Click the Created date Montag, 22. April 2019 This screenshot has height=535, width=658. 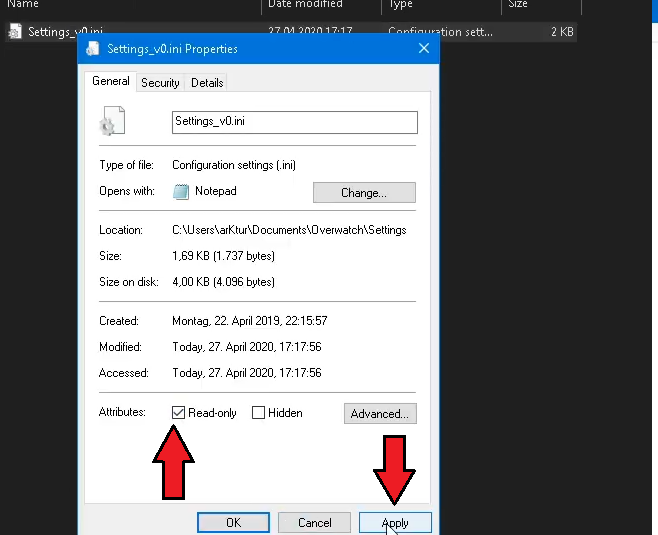(250, 321)
